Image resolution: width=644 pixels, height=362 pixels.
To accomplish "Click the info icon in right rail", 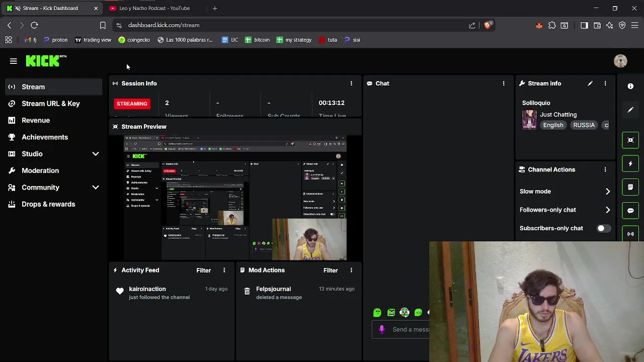I will (x=630, y=86).
